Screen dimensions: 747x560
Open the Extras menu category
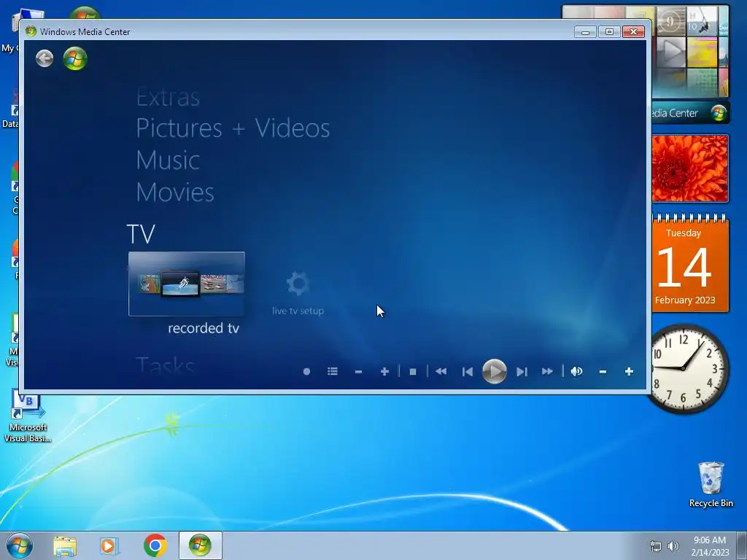(x=168, y=98)
